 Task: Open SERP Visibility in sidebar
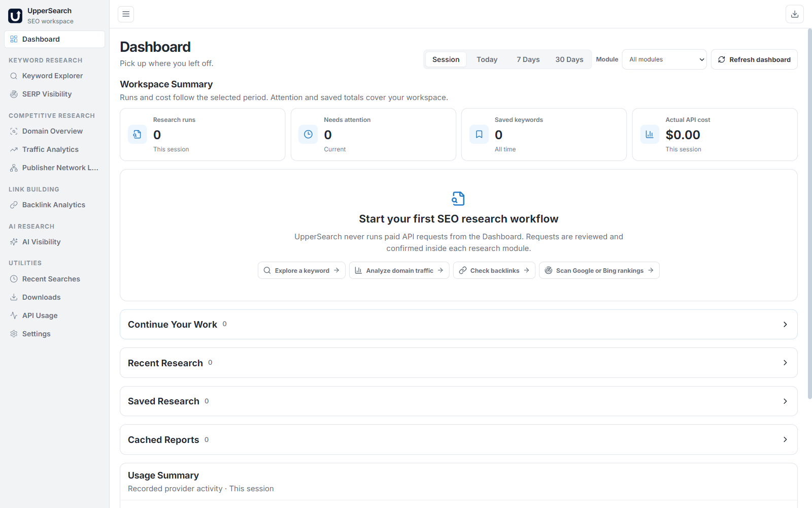click(55, 94)
